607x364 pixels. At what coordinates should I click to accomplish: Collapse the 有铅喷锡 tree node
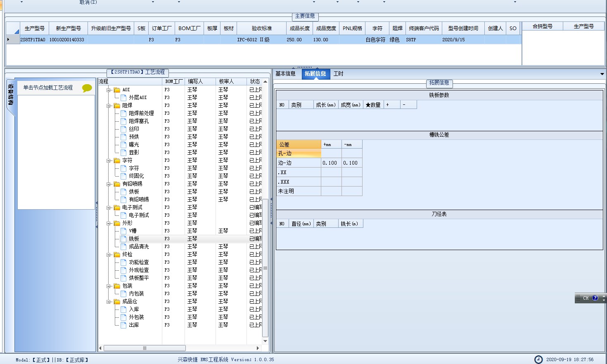pyautogui.click(x=109, y=184)
